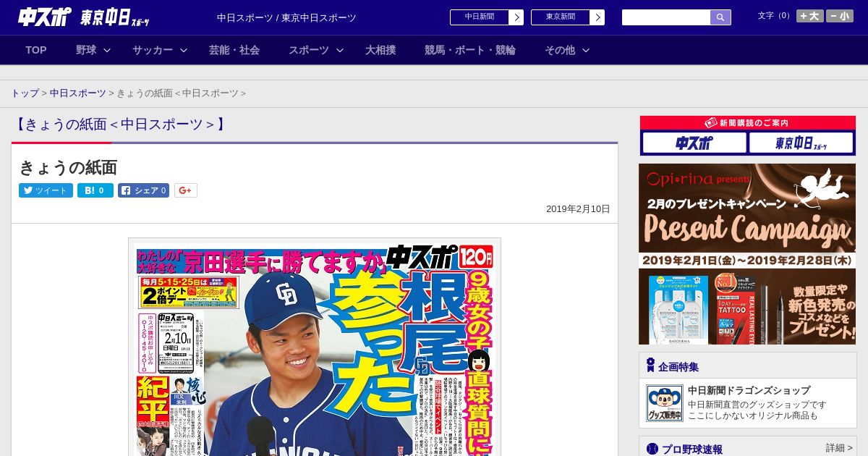Expand the 野球 dropdown chevron
Viewport: 868px width, 456px height.
pyautogui.click(x=107, y=50)
